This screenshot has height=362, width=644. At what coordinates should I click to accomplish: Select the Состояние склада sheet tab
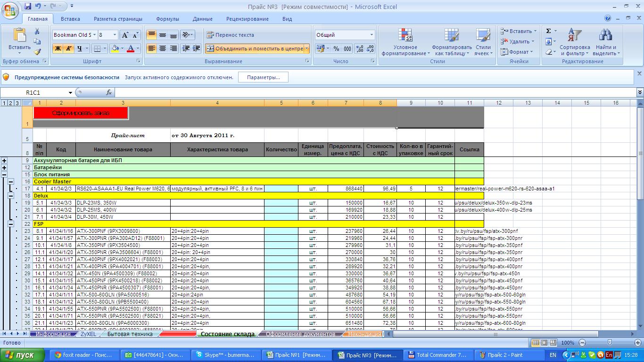227,334
